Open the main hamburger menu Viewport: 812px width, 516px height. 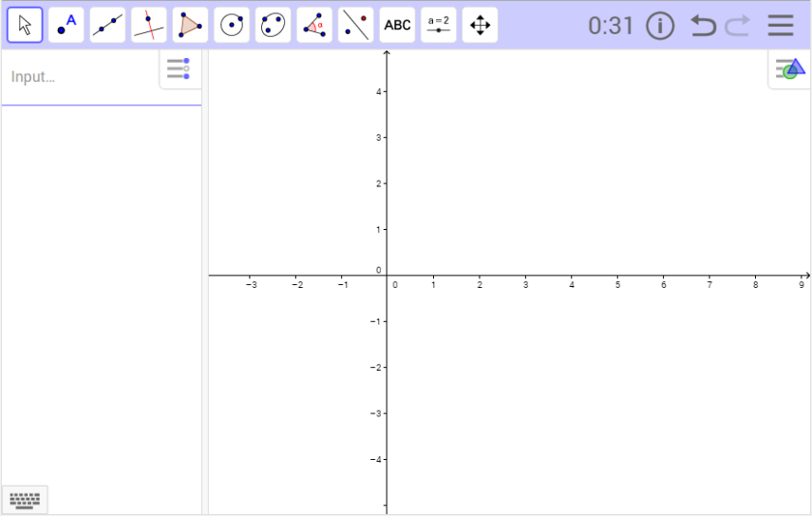pos(781,26)
